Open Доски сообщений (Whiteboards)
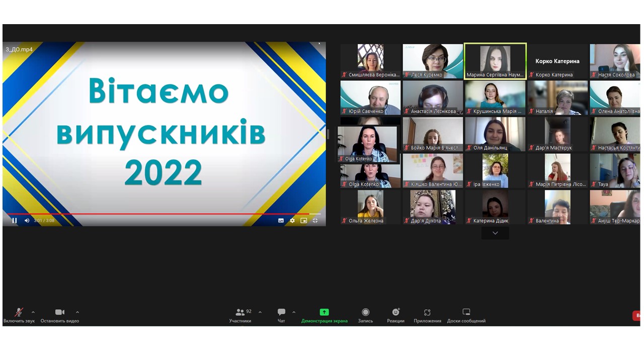This screenshot has height=362, width=644. (466, 312)
